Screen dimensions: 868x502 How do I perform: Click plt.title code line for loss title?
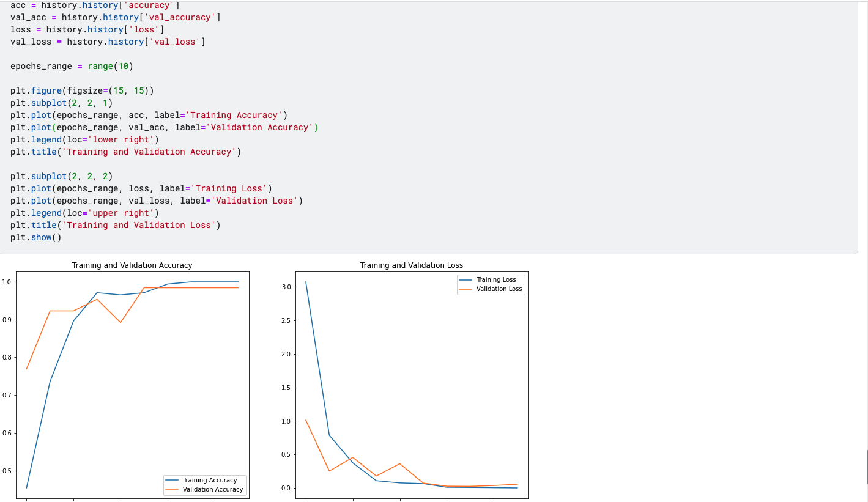(x=115, y=225)
